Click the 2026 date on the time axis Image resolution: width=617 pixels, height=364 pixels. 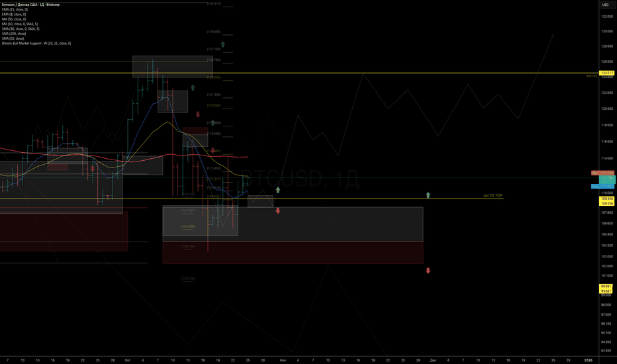pyautogui.click(x=589, y=359)
